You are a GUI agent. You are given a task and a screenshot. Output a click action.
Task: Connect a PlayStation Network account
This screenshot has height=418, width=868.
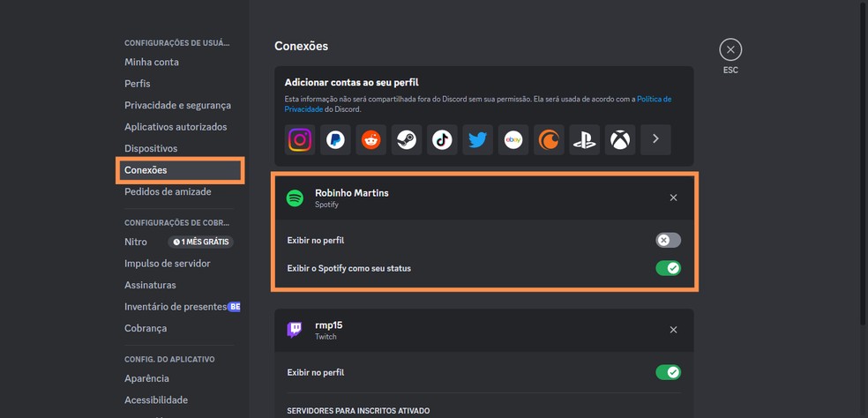pos(584,139)
